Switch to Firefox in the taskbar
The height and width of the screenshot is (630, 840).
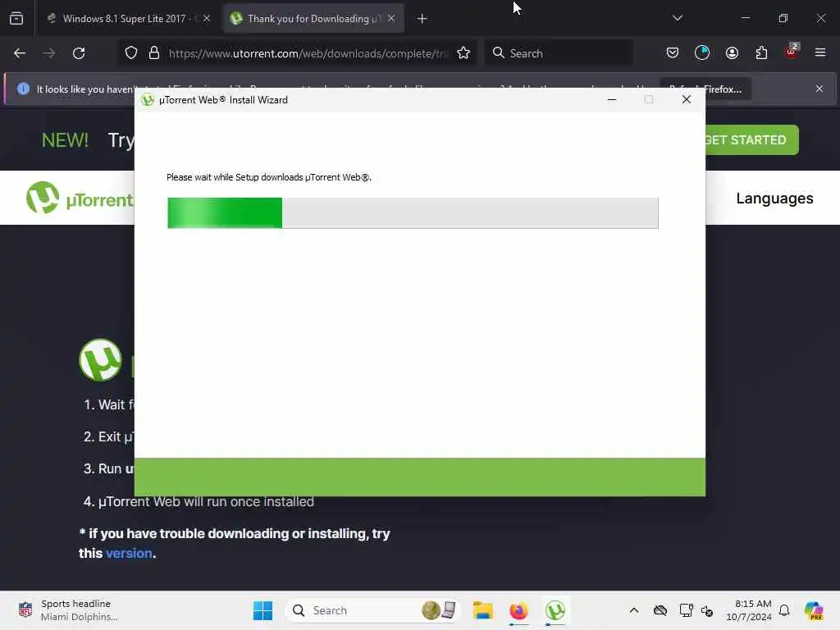coord(518,610)
